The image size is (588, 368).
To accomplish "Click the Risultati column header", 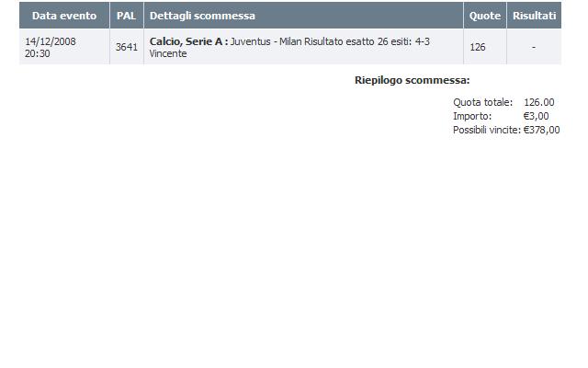I will pos(534,16).
